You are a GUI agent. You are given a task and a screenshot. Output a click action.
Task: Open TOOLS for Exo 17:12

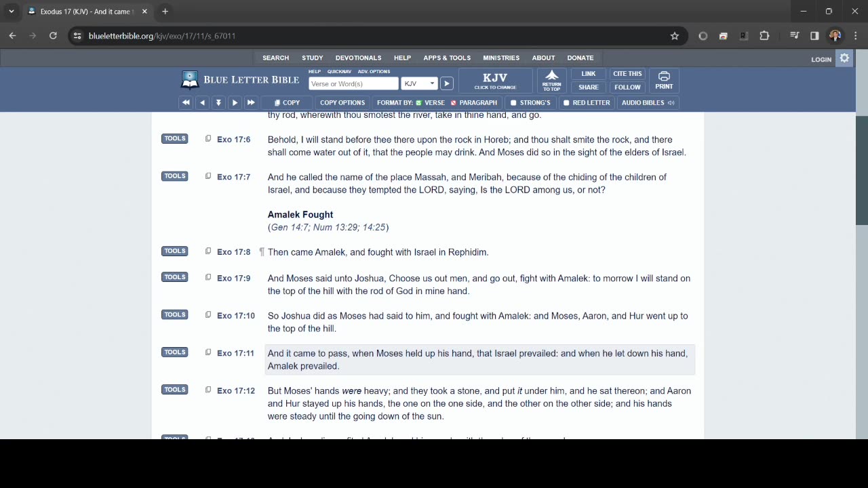click(174, 390)
